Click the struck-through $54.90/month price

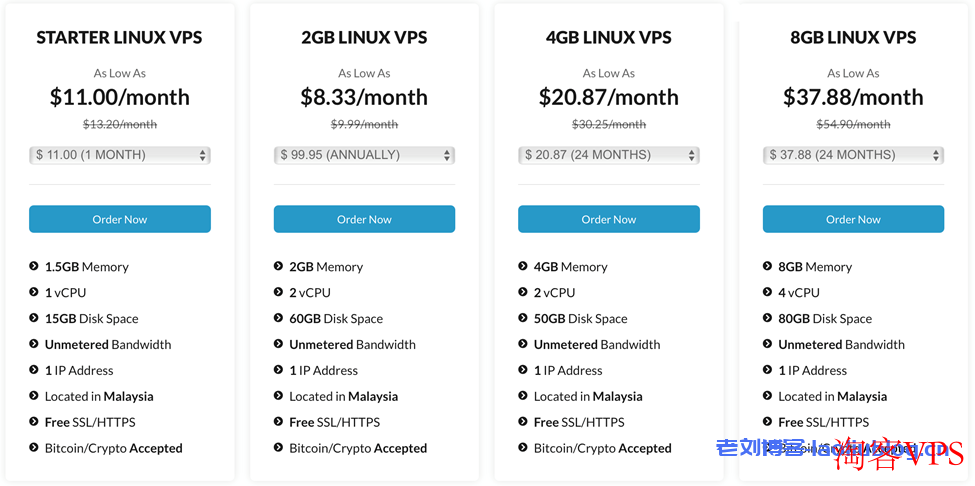point(853,124)
